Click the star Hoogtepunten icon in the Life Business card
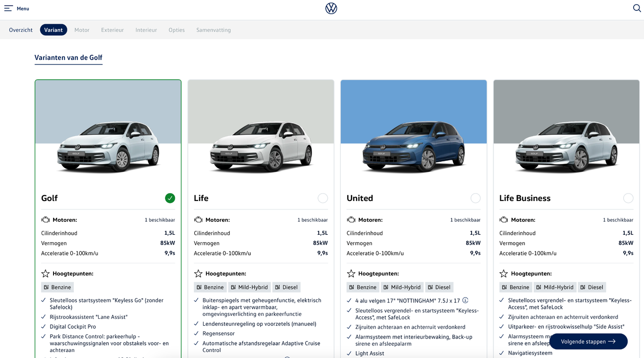Image resolution: width=644 pixels, height=358 pixels. coord(504,273)
